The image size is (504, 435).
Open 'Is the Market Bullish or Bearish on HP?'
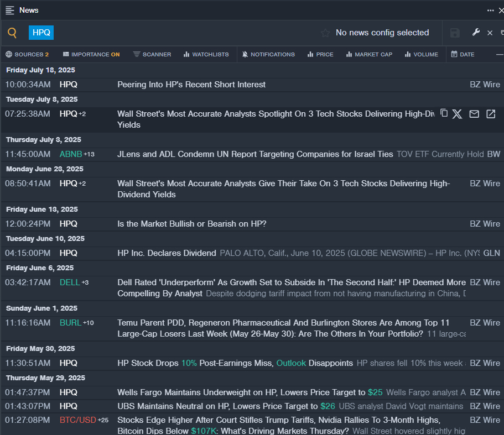pyautogui.click(x=191, y=224)
